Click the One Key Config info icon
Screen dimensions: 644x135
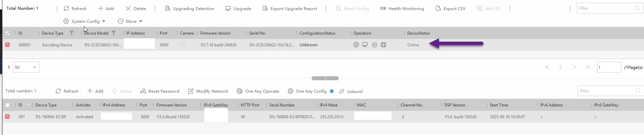pos(332,91)
